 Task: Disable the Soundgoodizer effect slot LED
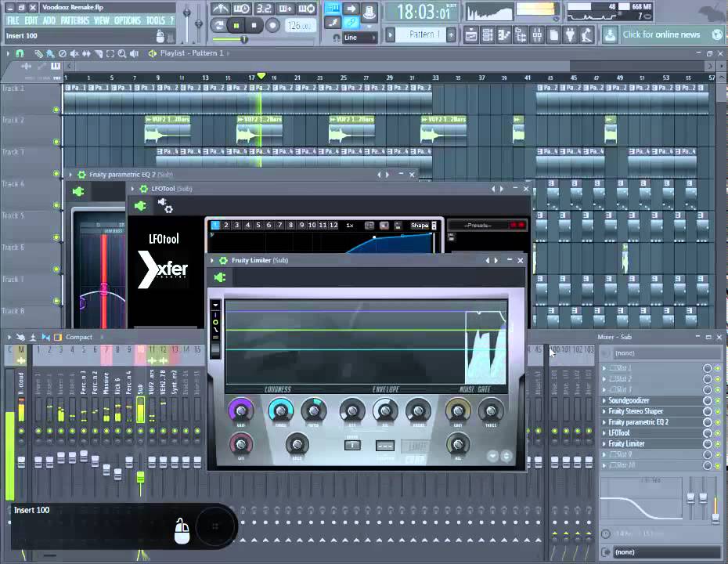point(718,400)
